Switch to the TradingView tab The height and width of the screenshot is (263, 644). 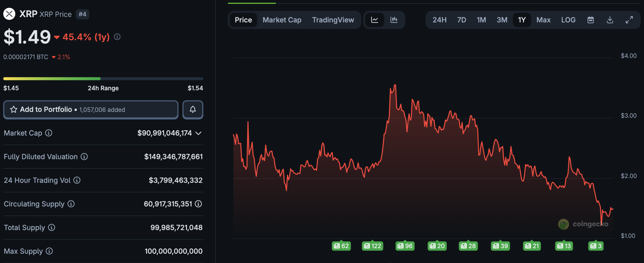tap(333, 20)
